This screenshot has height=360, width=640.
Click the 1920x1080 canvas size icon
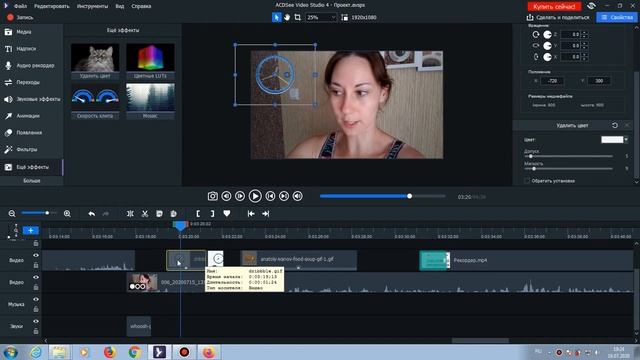pos(345,17)
